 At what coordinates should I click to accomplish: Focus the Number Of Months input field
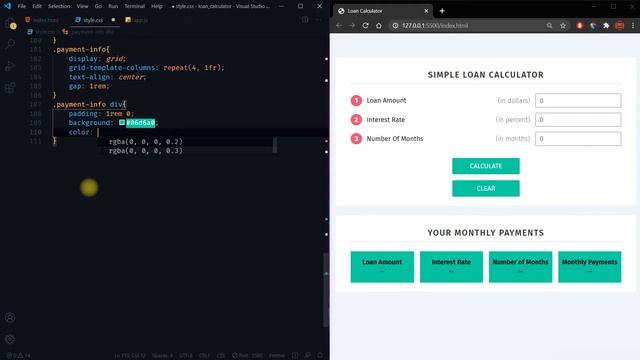coord(578,139)
